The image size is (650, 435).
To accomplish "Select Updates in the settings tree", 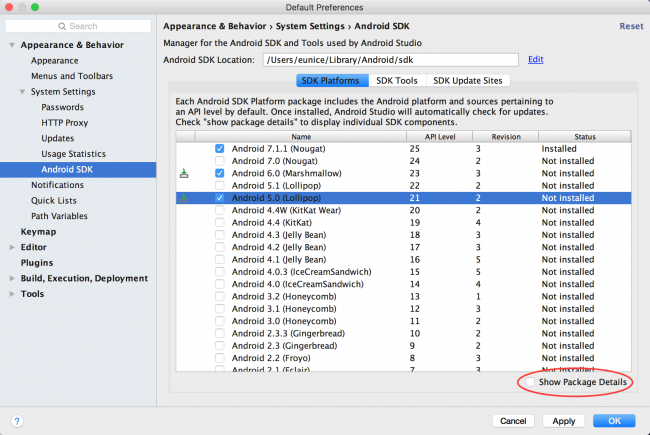I will [58, 138].
